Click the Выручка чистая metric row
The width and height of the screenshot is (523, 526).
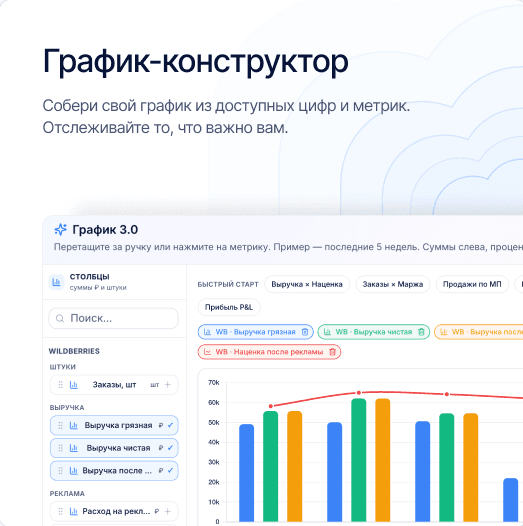[x=114, y=448]
